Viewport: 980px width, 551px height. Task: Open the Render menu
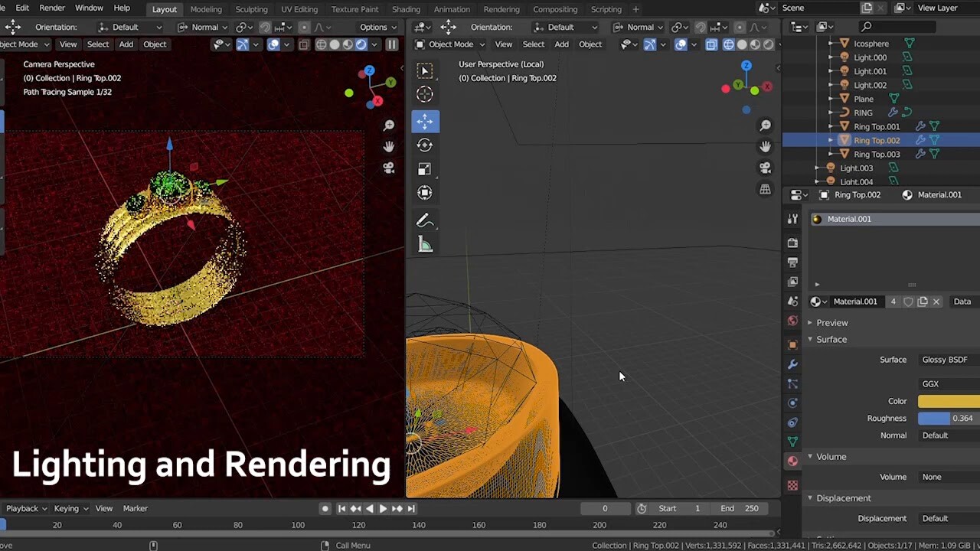pos(52,8)
